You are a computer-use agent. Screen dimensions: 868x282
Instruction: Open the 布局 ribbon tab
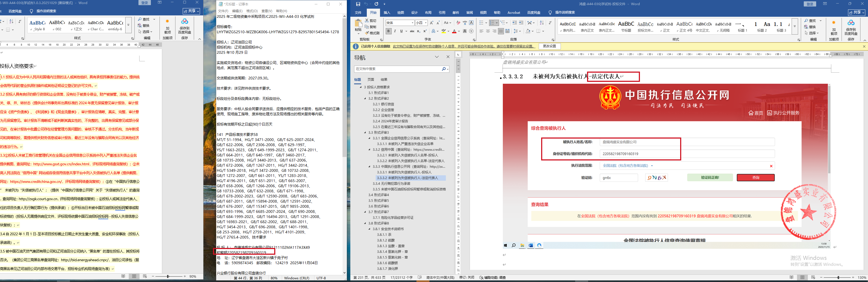pos(428,12)
